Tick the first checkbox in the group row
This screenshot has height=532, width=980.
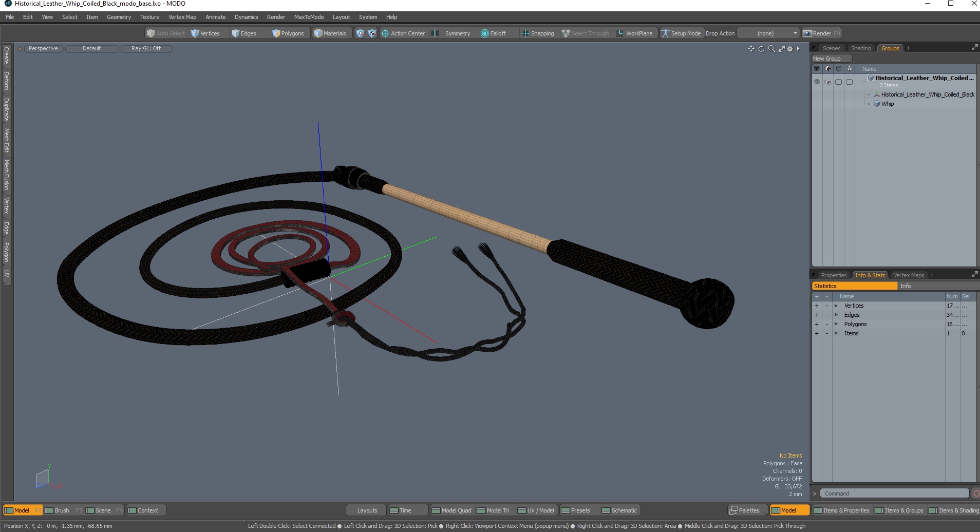[x=838, y=82]
